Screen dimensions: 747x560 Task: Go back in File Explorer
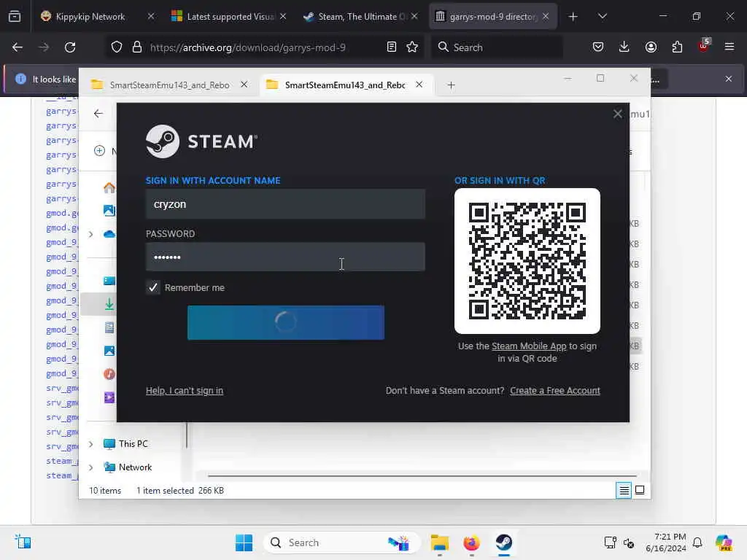point(98,113)
